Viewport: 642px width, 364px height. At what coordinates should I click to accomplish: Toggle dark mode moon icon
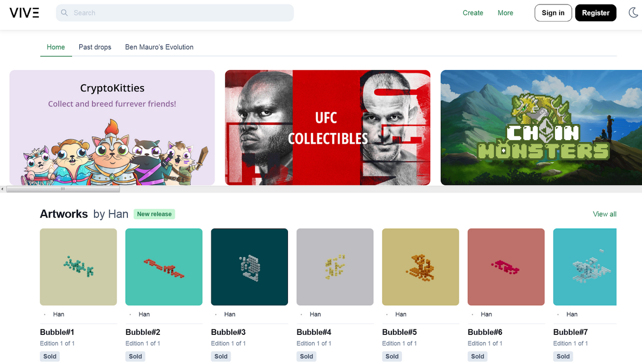[x=633, y=13]
